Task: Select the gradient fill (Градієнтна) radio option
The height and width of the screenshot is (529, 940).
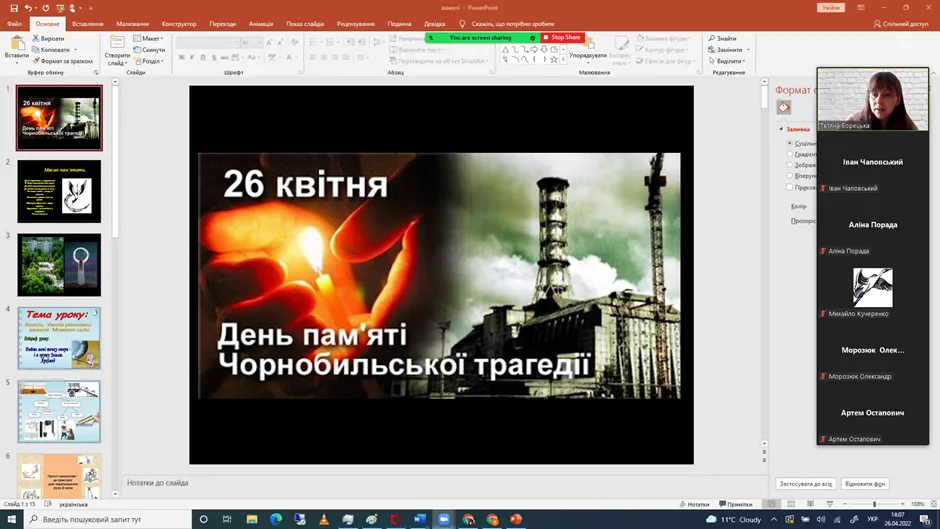Action: pyautogui.click(x=790, y=154)
